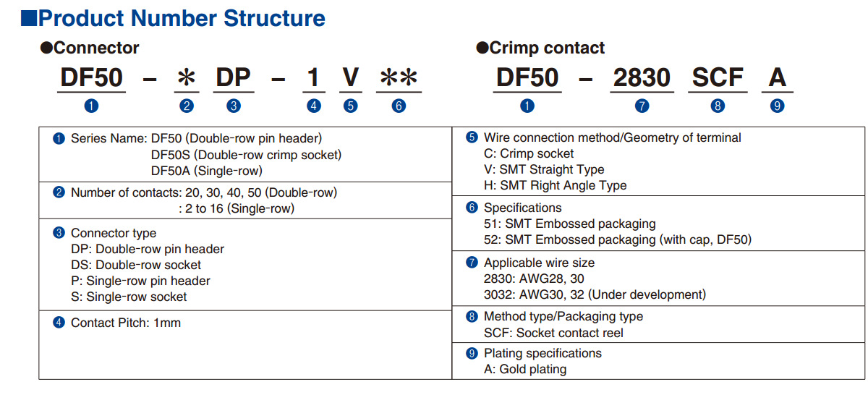The width and height of the screenshot is (868, 395).
Task: Click circled number 3 below DP code
Action: [x=234, y=106]
